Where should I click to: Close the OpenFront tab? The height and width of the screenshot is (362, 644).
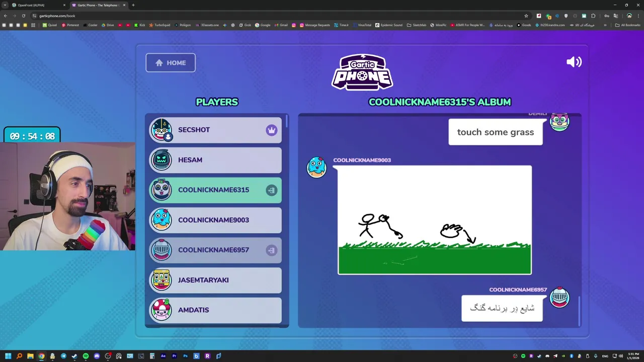click(x=64, y=5)
